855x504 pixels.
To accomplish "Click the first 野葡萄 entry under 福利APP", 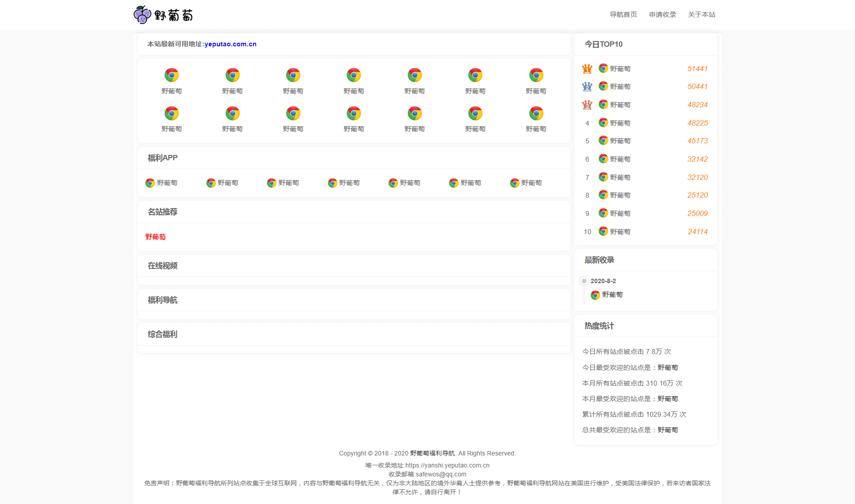I will (162, 183).
